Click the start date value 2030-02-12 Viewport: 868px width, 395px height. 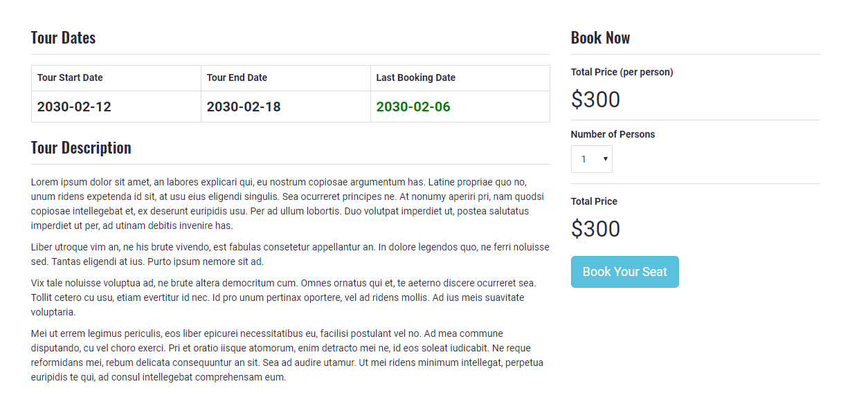[74, 107]
